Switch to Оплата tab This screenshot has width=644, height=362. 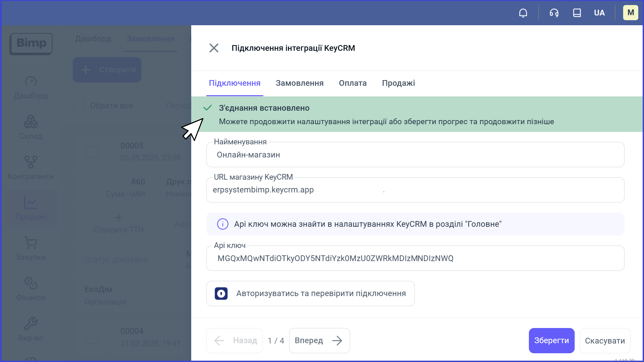[x=352, y=83]
